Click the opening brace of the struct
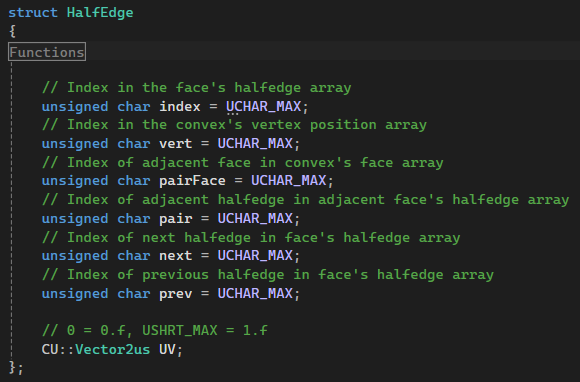 click(x=12, y=31)
